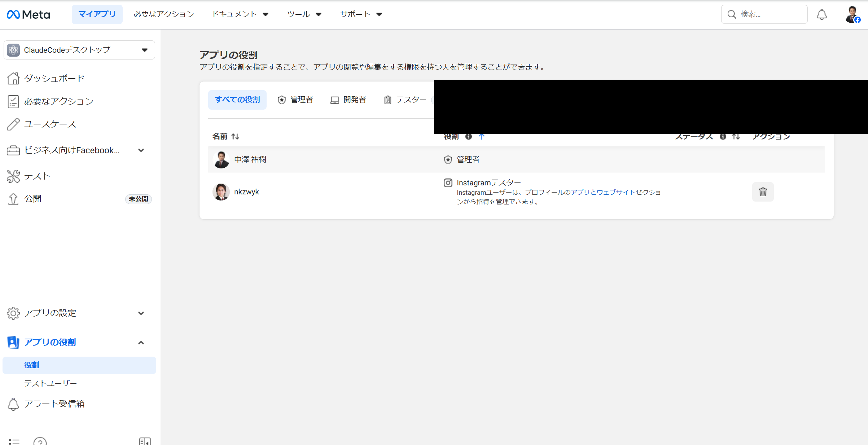Click the ClaudeCode app atom icon
Viewport: 868px width, 445px height.
click(x=13, y=50)
